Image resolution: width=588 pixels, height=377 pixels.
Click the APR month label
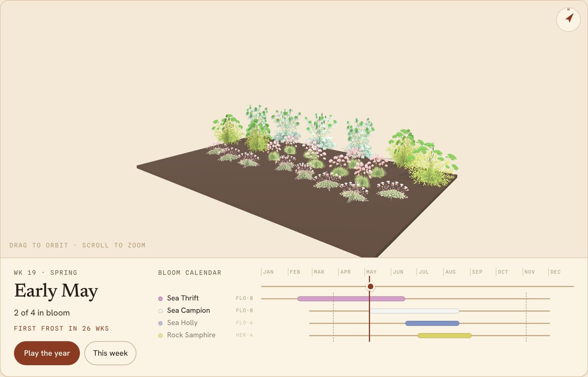click(x=345, y=272)
